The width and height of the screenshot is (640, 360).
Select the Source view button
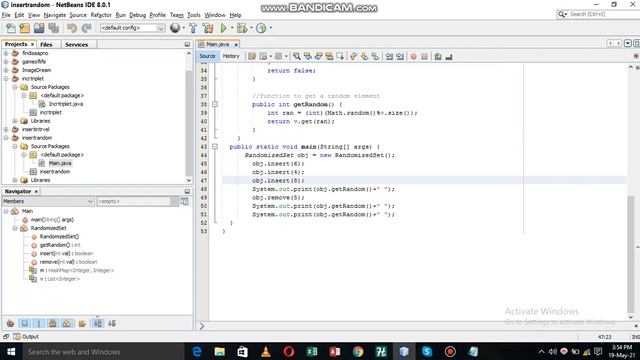pyautogui.click(x=207, y=56)
